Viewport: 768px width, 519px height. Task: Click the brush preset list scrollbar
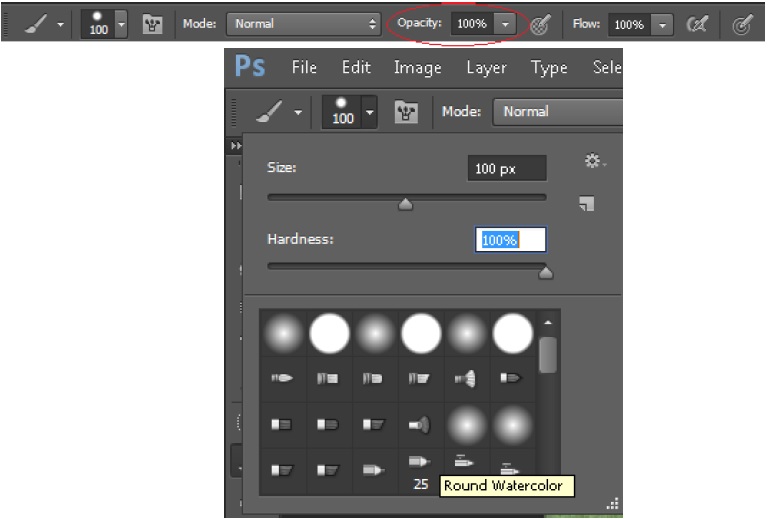548,355
